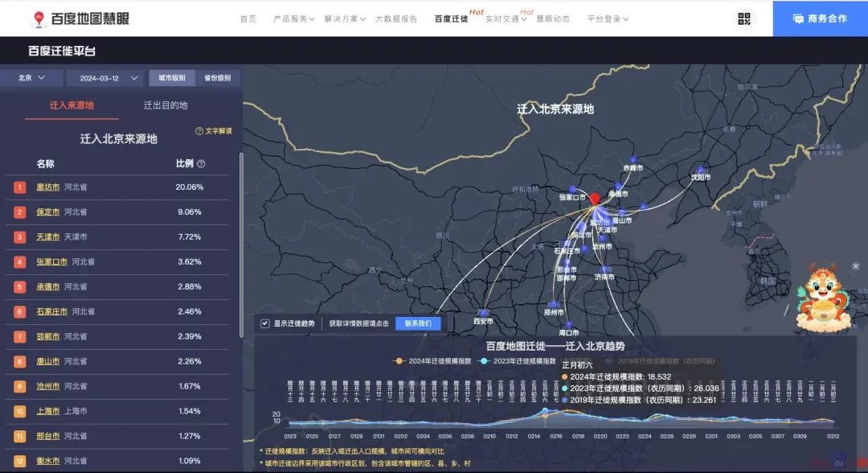Toggle the 2023年迁徙规模指数 legend
This screenshot has height=473, width=868.
click(517, 361)
